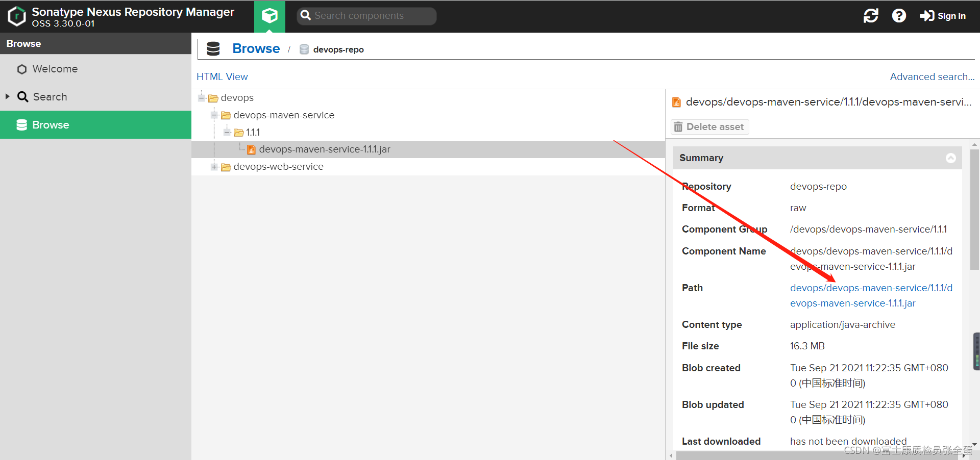Image resolution: width=980 pixels, height=460 pixels.
Task: Click the devops-repo repository value
Action: (818, 187)
